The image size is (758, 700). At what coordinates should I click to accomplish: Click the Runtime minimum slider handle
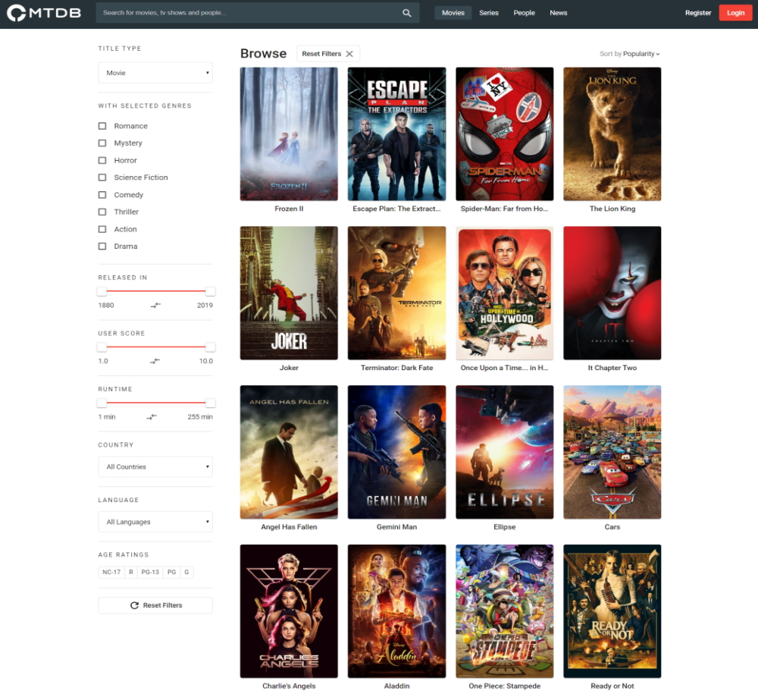pos(102,403)
